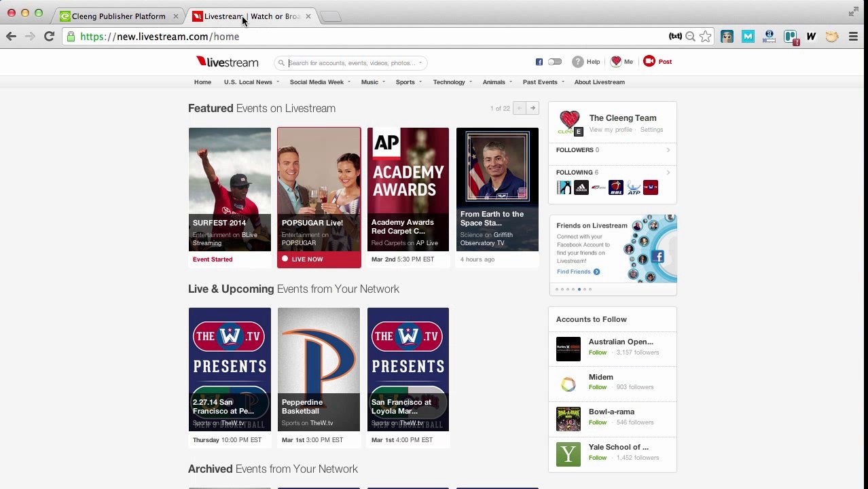Click the Adidas logo in Following
This screenshot has width=868, height=489.
point(581,187)
